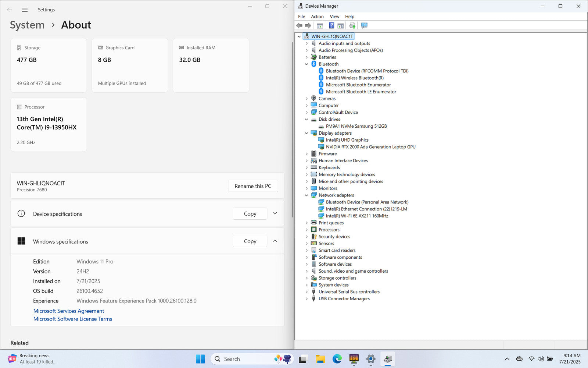Open the Windows Start menu
This screenshot has width=588, height=368.
click(x=200, y=359)
